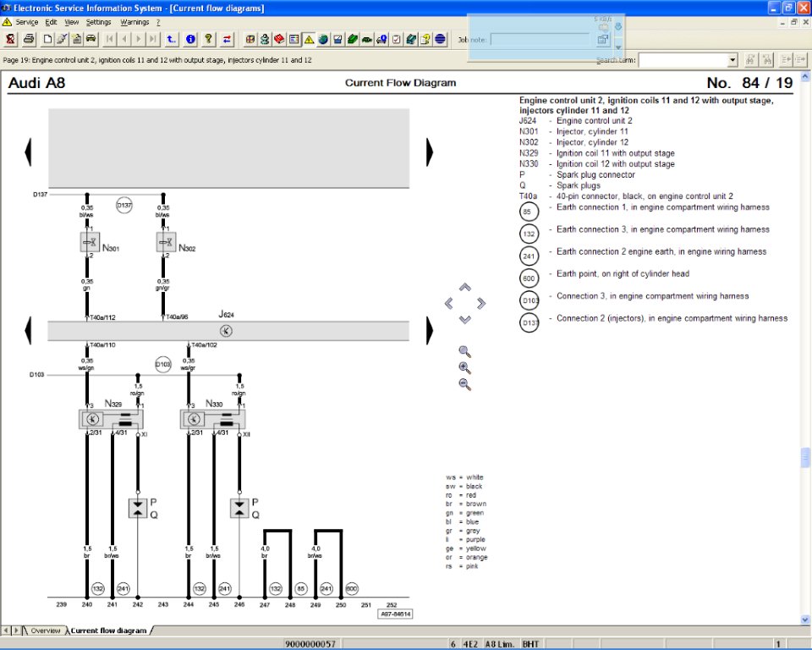Screen dimensions: 812x650
Task: Click into the Search term input field
Action: 683,60
